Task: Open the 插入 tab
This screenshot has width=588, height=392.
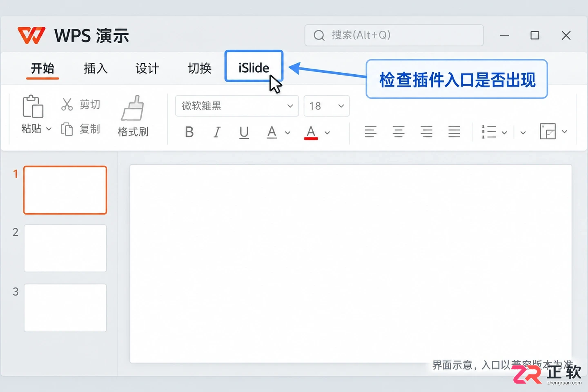Action: point(96,68)
